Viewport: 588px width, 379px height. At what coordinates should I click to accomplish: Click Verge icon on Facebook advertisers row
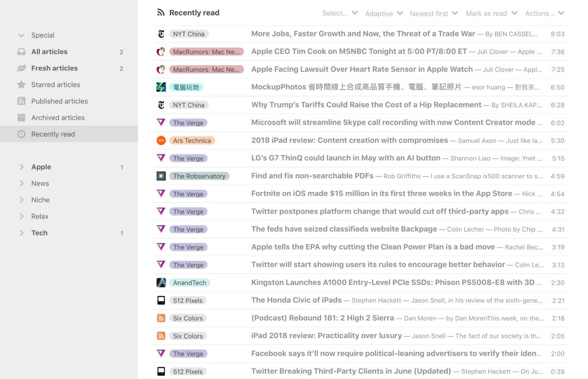(161, 353)
